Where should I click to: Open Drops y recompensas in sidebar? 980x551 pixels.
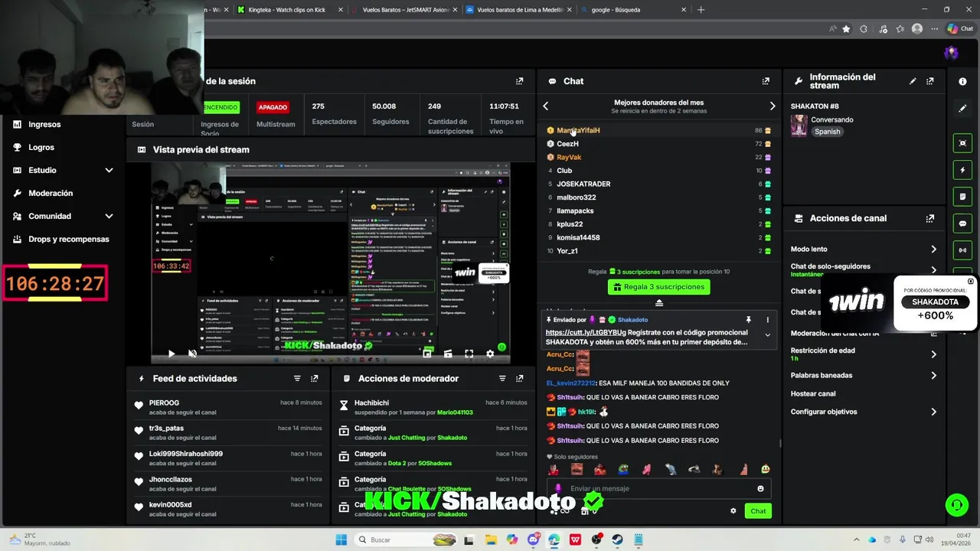[x=69, y=239]
